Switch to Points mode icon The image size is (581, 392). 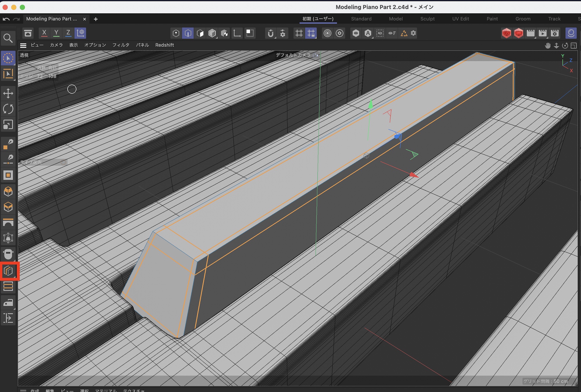point(176,33)
